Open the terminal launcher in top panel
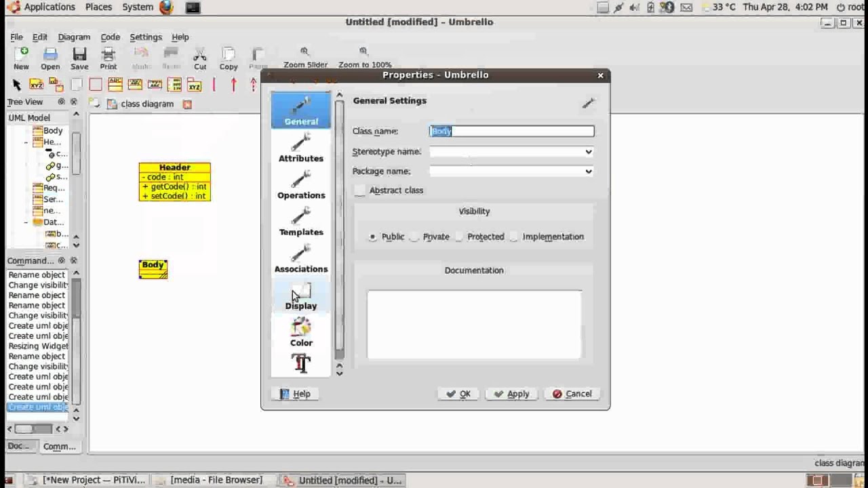 pyautogui.click(x=193, y=7)
